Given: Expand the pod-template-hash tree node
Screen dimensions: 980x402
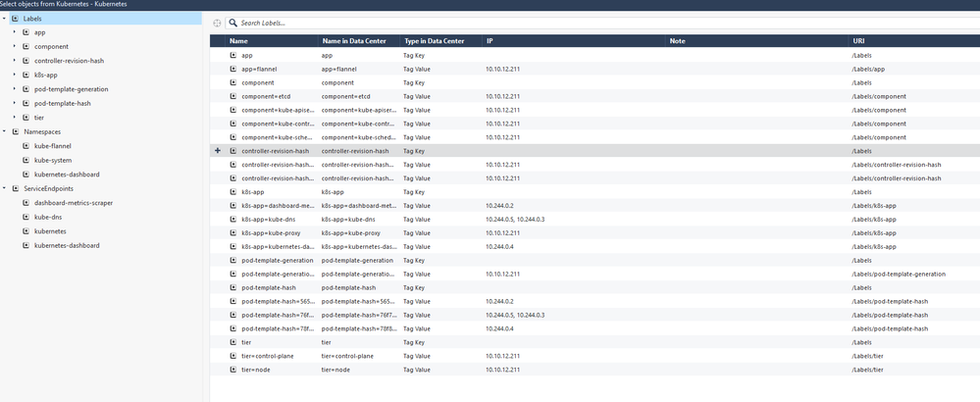Looking at the screenshot, I should [x=15, y=103].
